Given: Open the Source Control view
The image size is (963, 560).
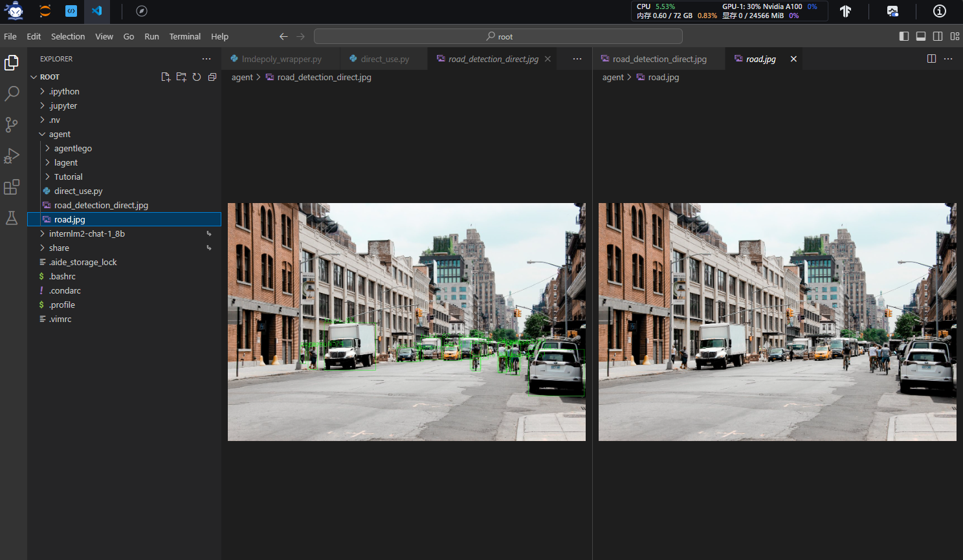Looking at the screenshot, I should [12, 125].
